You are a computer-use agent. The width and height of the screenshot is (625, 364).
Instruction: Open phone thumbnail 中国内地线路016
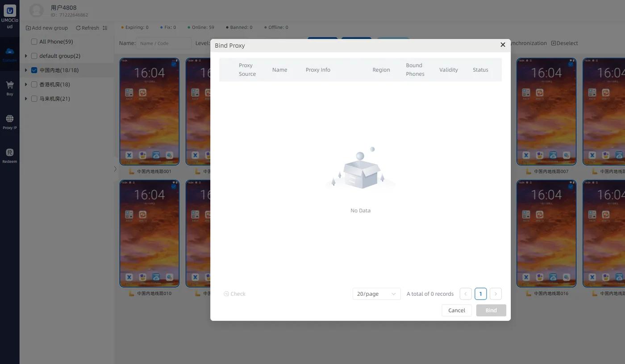coord(546,234)
